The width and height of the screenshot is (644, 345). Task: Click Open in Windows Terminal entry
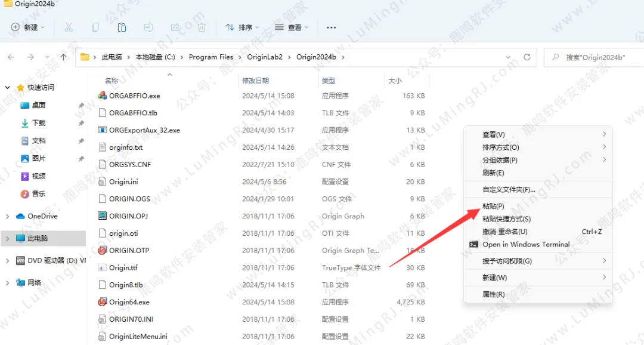tap(525, 245)
